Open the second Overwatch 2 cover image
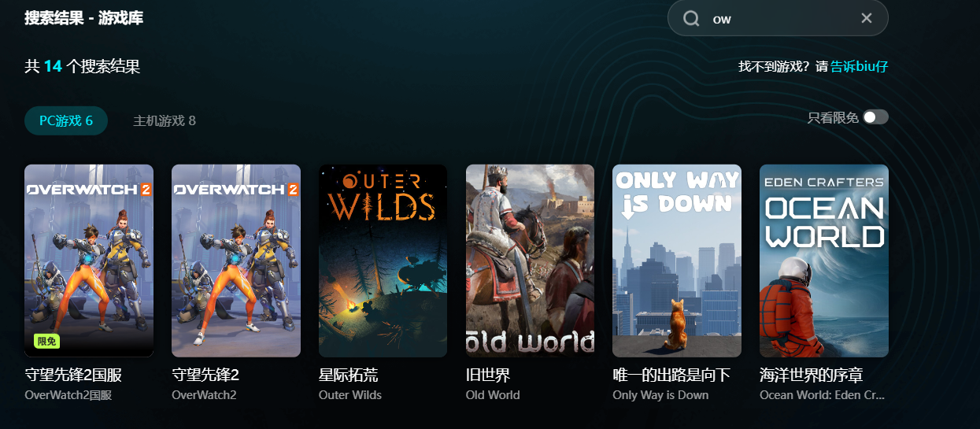Screen dimensions: 980x429 (x=236, y=261)
